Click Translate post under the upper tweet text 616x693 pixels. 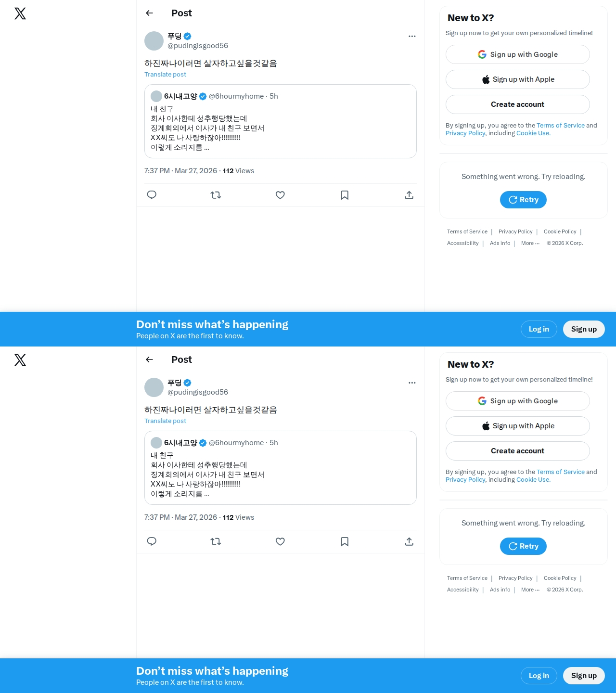coord(165,74)
